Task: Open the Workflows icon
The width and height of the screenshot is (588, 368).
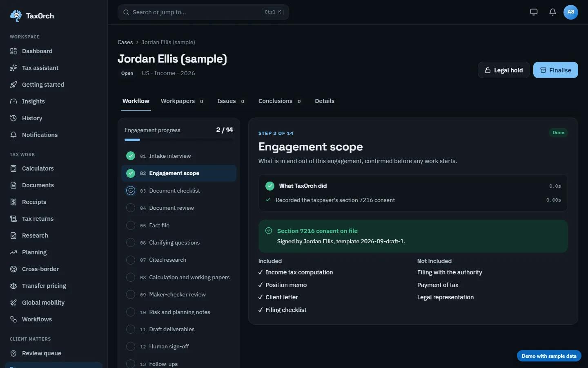Action: (13, 319)
